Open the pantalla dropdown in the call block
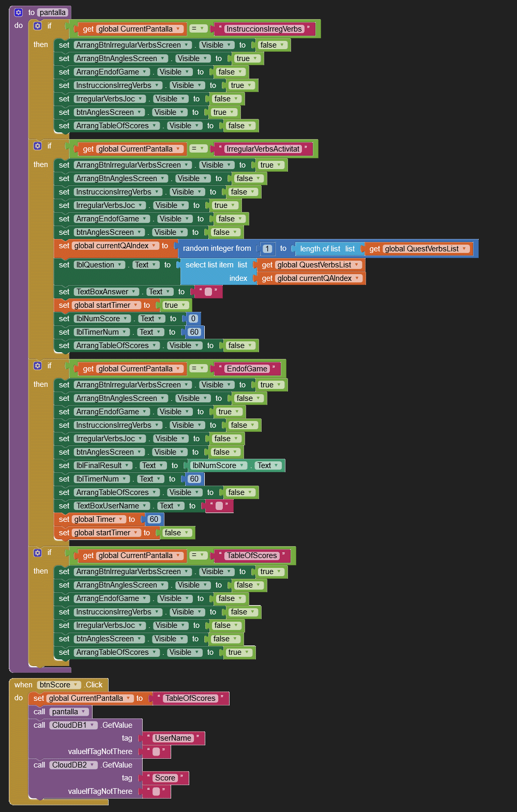517x812 pixels. click(x=69, y=712)
